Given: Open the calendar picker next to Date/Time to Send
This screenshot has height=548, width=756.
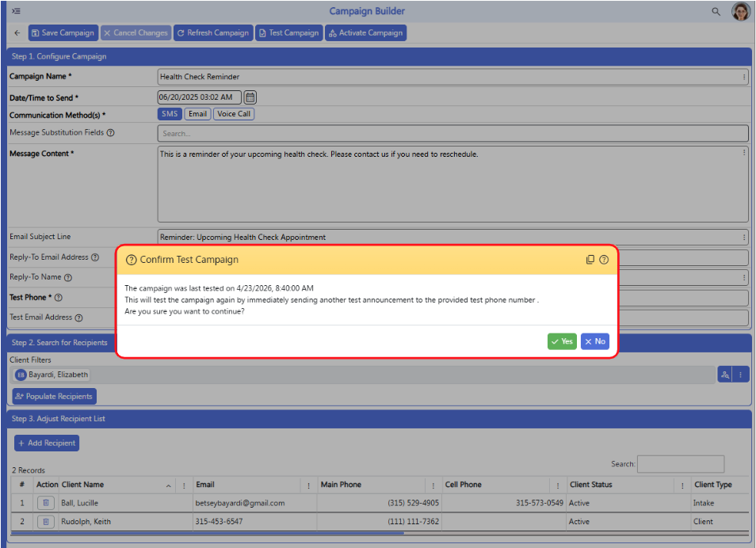Looking at the screenshot, I should [x=250, y=97].
